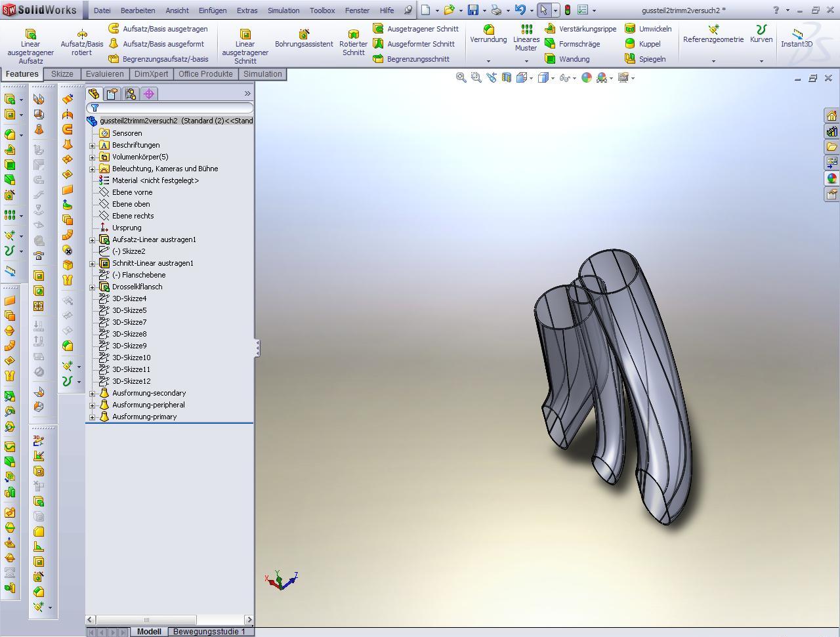Viewport: 840px width, 637px height.
Task: Open the PropertyManager panel tab icon
Action: point(112,94)
